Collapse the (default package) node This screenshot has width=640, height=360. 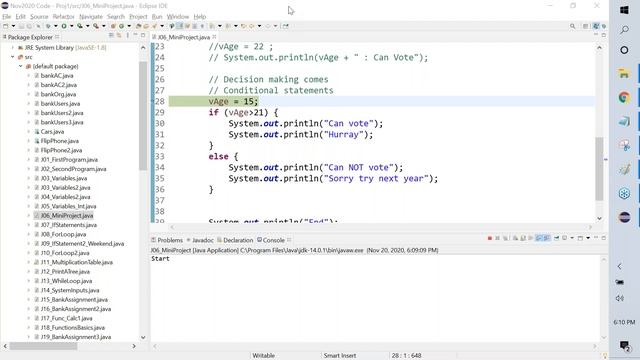pyautogui.click(x=20, y=66)
